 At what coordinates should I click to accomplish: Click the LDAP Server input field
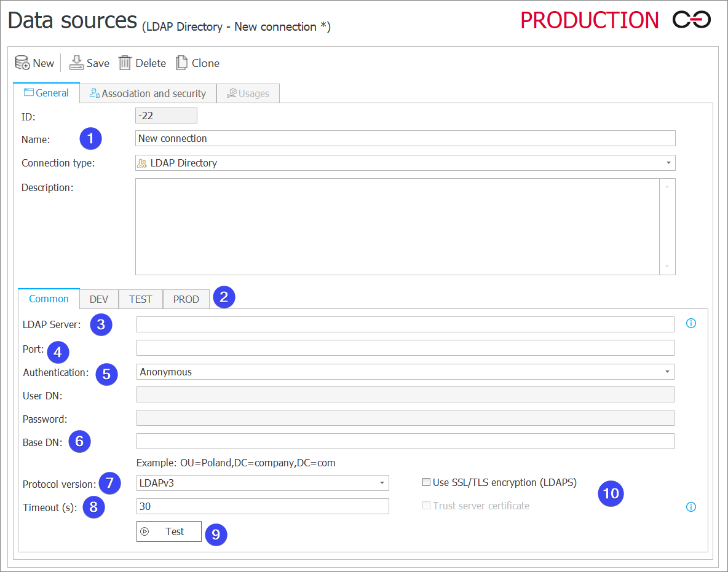click(405, 324)
